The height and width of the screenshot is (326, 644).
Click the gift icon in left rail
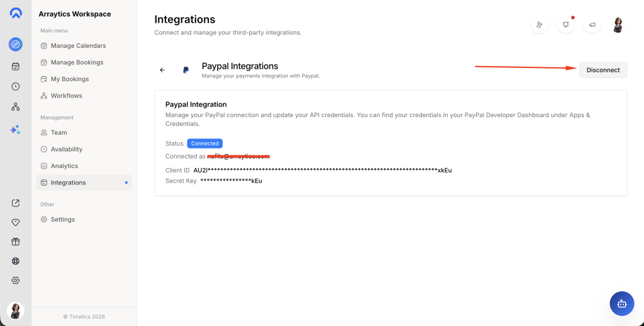[16, 242]
